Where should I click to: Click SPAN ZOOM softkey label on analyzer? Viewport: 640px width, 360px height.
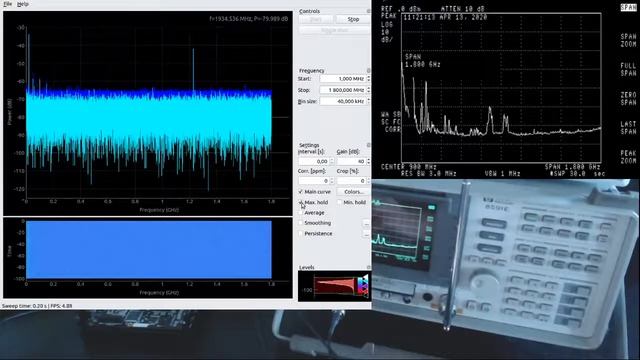click(628, 40)
